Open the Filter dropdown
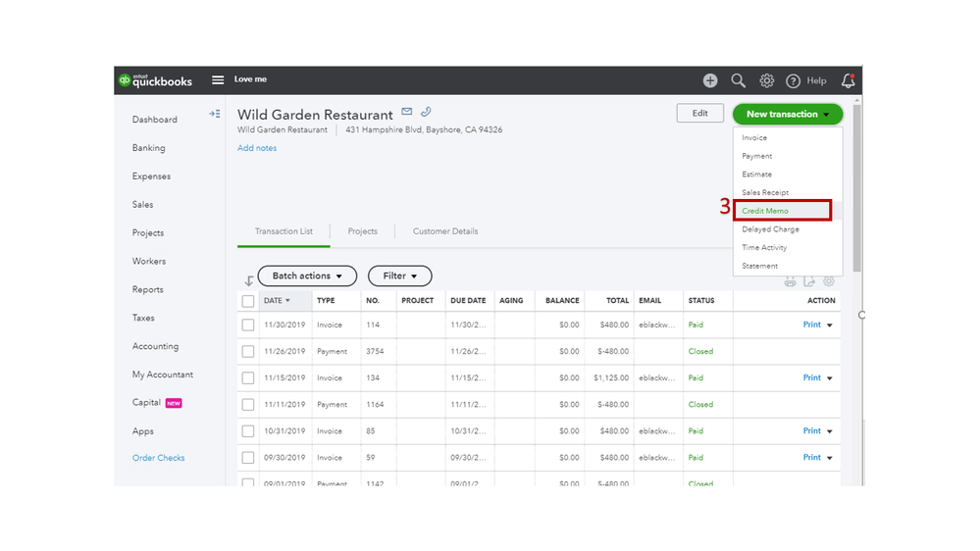The image size is (980, 551). pos(399,275)
